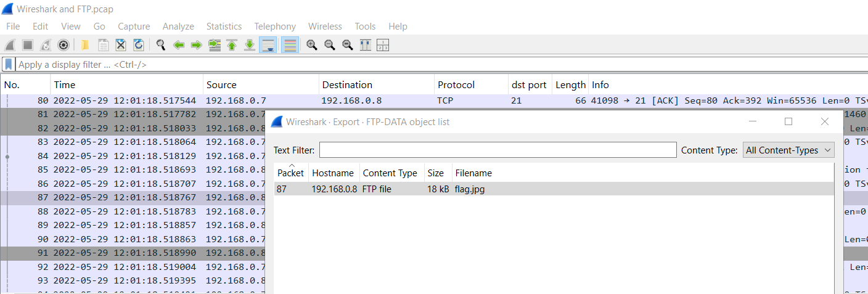The height and width of the screenshot is (294, 868).
Task: Save this capture file icon
Action: pyautogui.click(x=104, y=45)
